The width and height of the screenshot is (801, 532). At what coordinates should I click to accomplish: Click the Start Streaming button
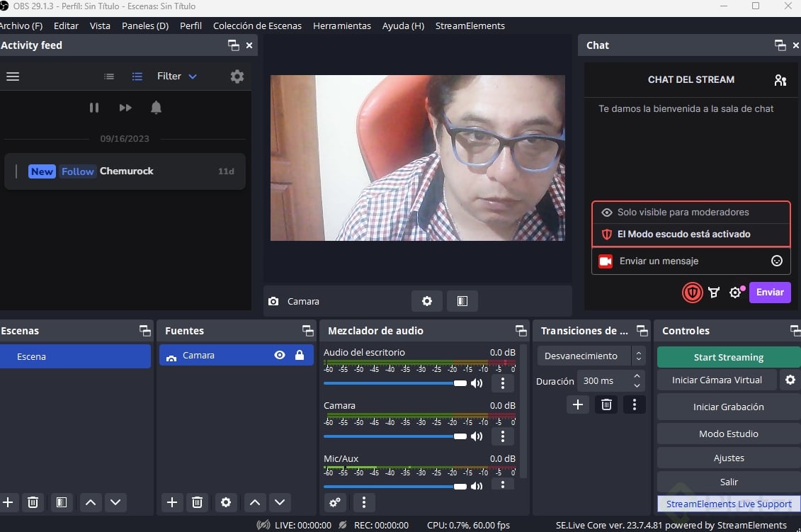[x=728, y=357]
